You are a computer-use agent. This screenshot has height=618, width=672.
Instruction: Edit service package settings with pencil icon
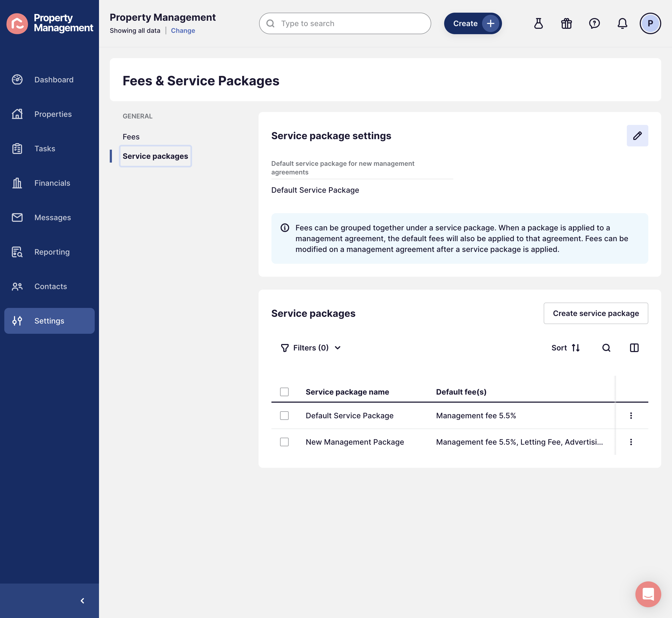click(637, 135)
